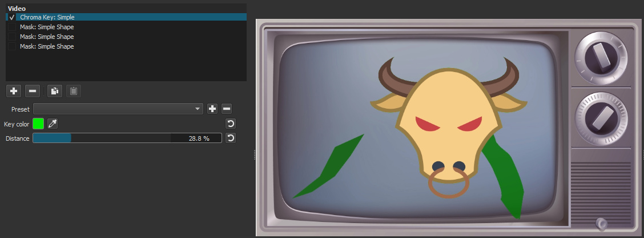
Task: Remove the selected filter with the minus button
Action: click(x=33, y=90)
